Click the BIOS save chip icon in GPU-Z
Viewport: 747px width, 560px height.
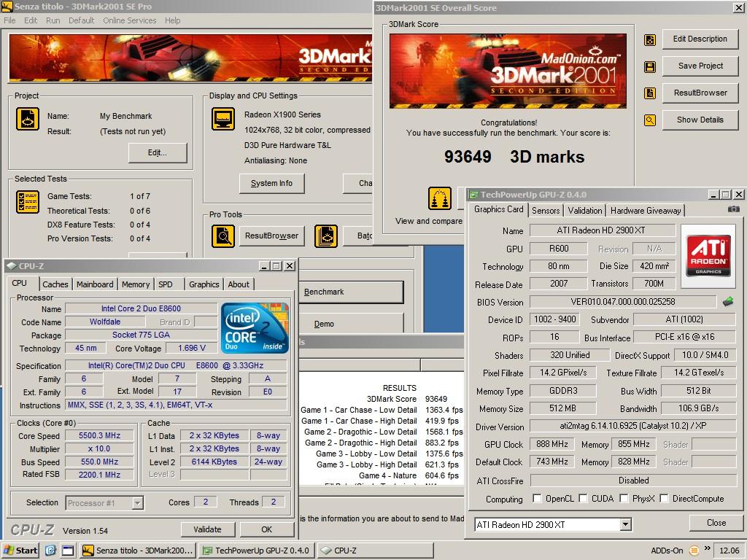[x=727, y=301]
